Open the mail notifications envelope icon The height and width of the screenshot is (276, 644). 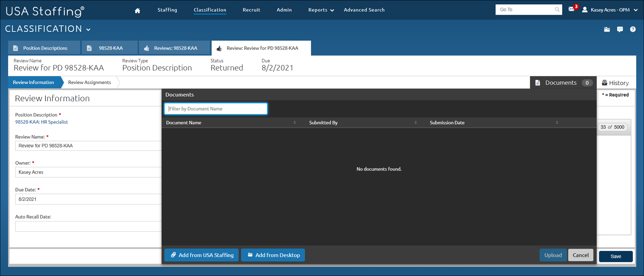pyautogui.click(x=571, y=9)
